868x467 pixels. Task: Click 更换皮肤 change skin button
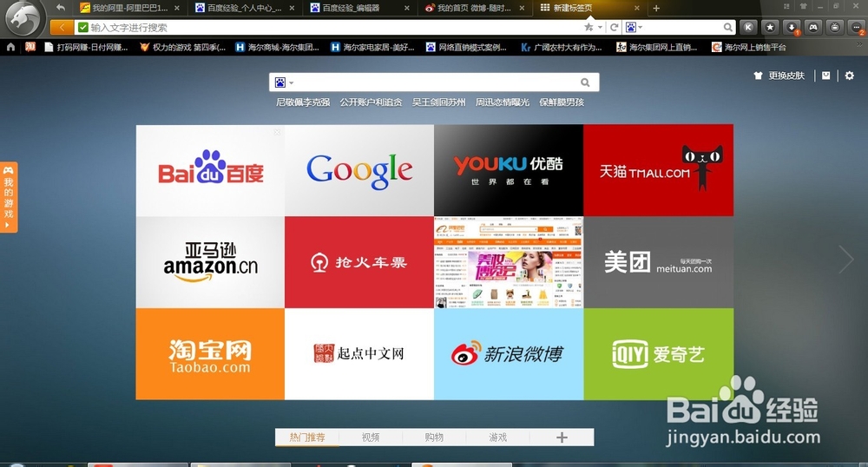point(779,76)
